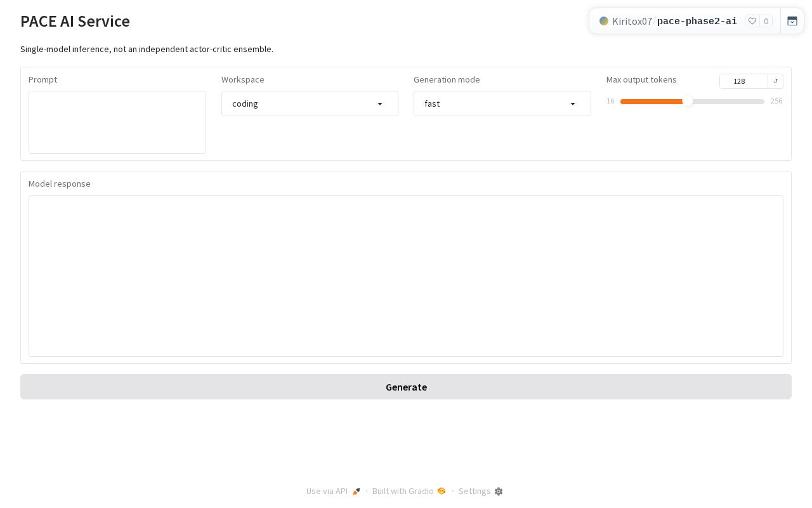Open the Kiritox07 profile link
This screenshot has width=812, height=508.
tap(632, 21)
